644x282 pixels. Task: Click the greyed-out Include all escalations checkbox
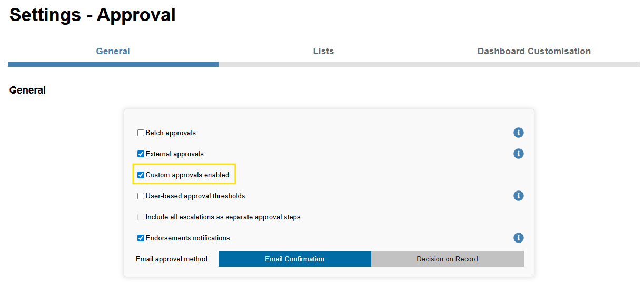(x=141, y=217)
